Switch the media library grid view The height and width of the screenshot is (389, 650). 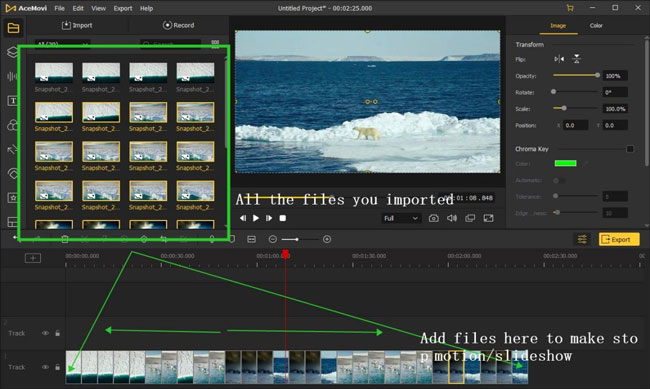(215, 44)
